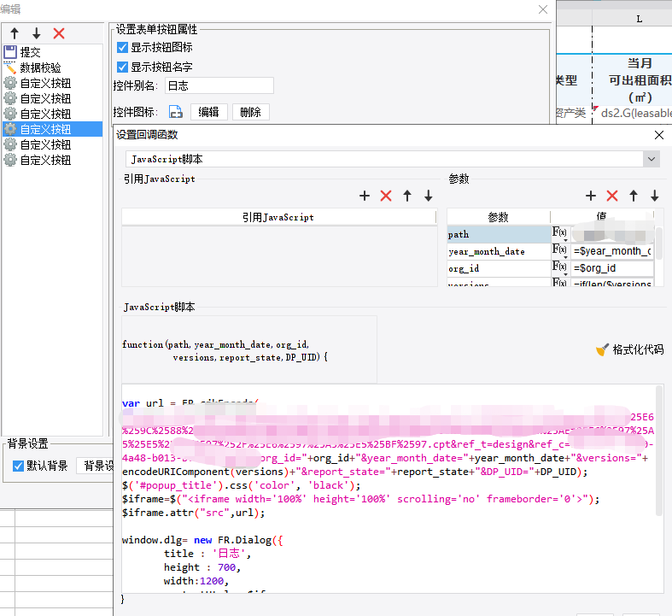Add a new parameter in 参数 section
Screen dimensions: 672x616
(591, 196)
